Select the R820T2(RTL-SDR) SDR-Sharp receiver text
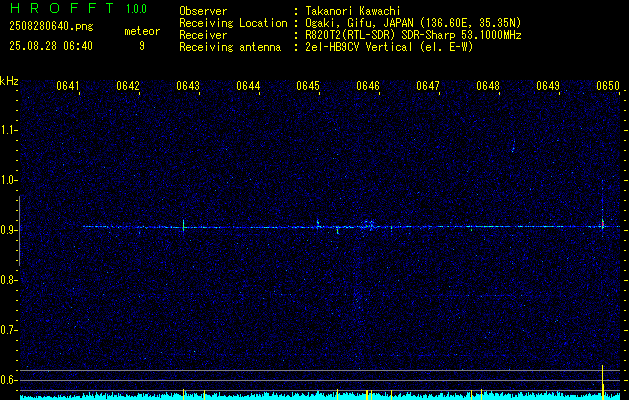Image resolution: width=629 pixels, height=400 pixels. point(413,35)
